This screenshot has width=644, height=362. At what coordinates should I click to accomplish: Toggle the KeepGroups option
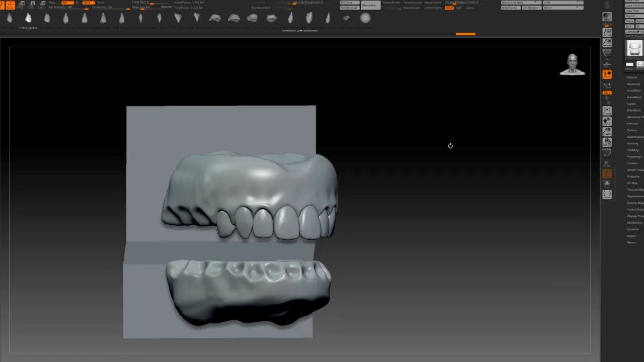(x=412, y=8)
